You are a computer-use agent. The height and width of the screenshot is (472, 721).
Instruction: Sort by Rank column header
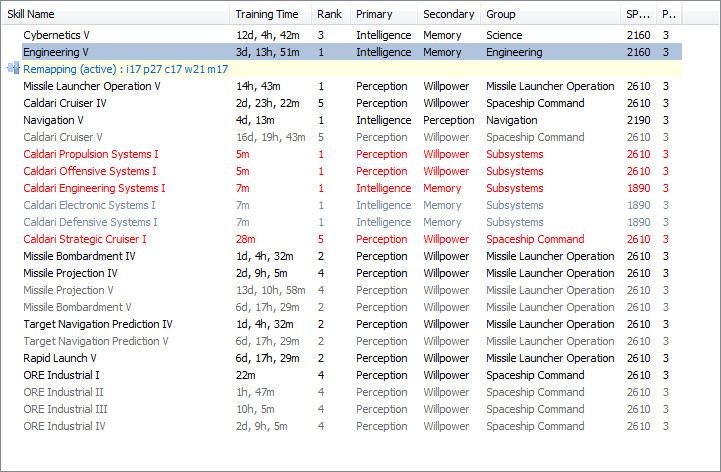click(x=331, y=14)
